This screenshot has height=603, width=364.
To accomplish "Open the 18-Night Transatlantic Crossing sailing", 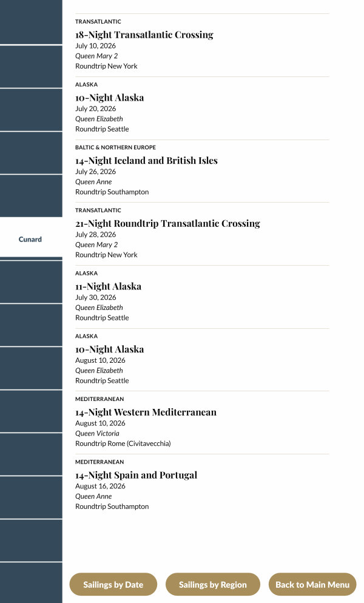I will 144,35.
